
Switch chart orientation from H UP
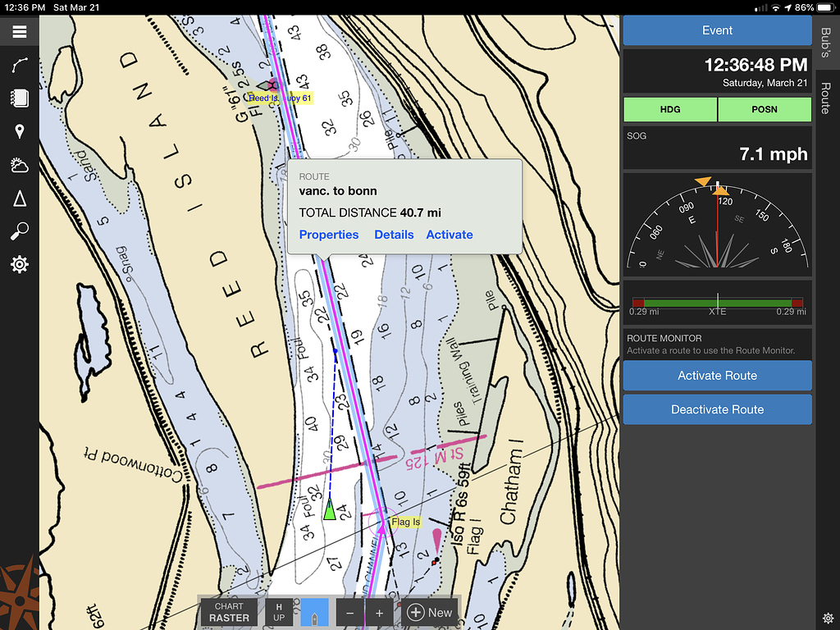pos(278,611)
